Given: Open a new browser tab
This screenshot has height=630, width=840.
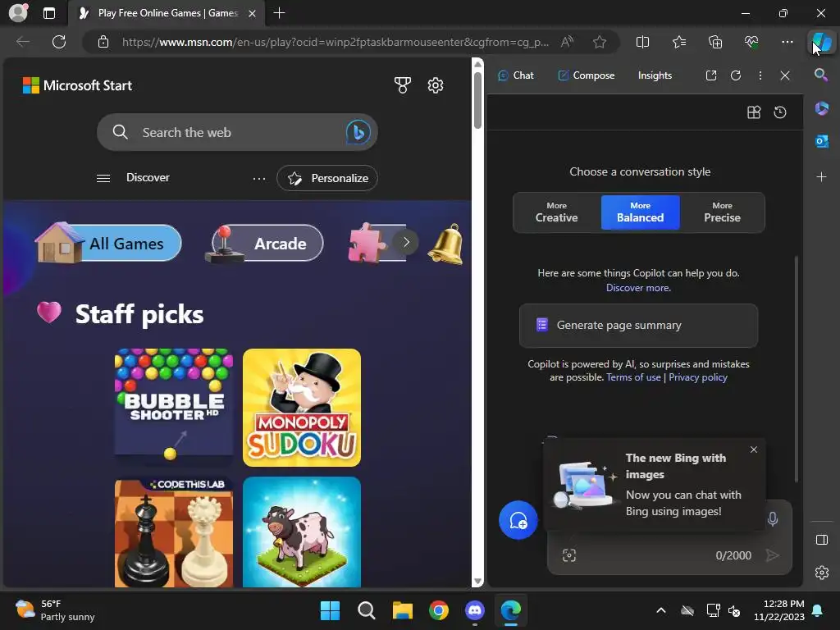Looking at the screenshot, I should [x=279, y=13].
